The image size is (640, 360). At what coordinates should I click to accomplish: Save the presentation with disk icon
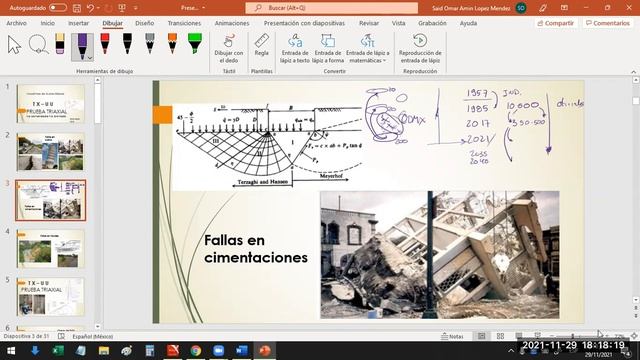click(x=77, y=8)
